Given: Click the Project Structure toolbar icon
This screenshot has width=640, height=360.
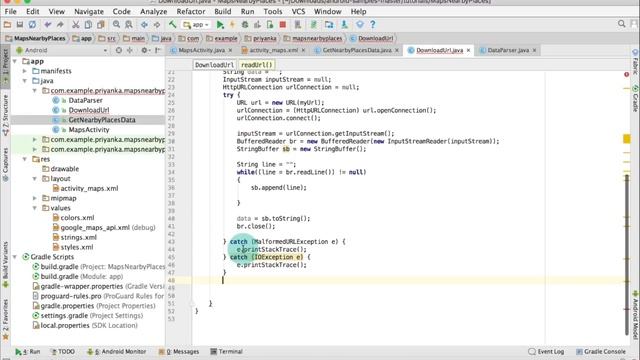Looking at the screenshot, I should (329, 25).
